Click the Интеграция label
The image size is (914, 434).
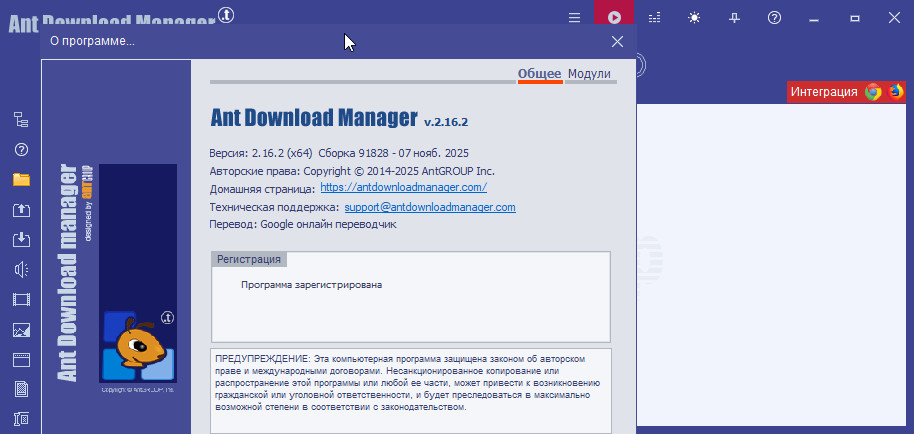pyautogui.click(x=824, y=92)
